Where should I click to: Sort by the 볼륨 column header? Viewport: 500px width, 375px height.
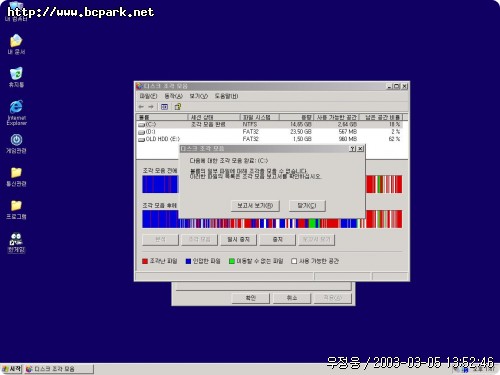click(162, 117)
